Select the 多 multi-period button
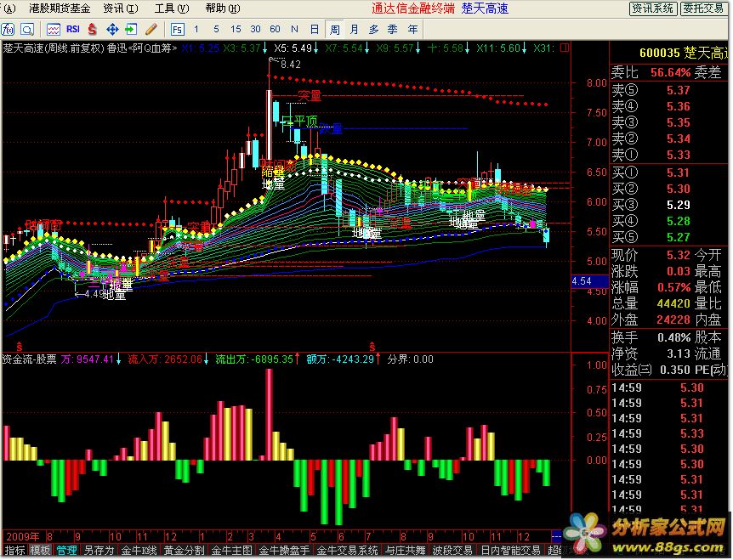 [373, 30]
